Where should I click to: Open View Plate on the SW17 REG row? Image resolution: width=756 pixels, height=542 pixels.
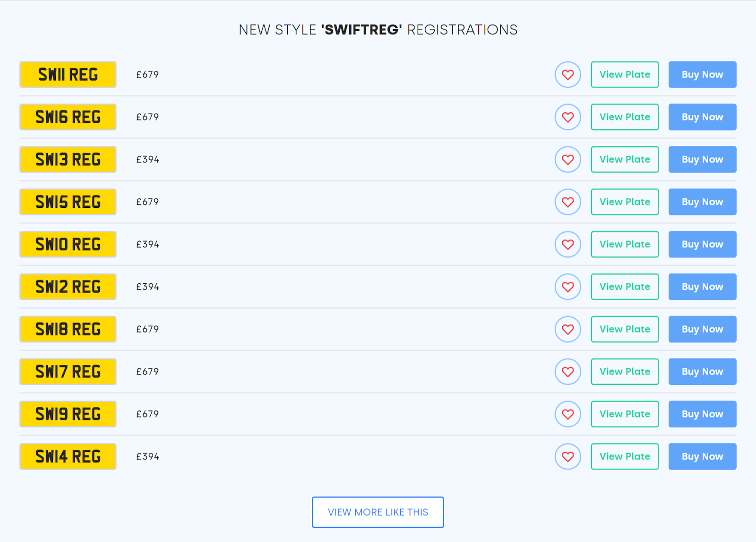625,372
